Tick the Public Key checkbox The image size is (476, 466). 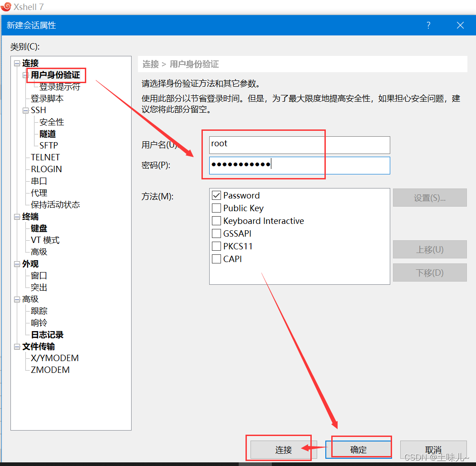(x=216, y=208)
